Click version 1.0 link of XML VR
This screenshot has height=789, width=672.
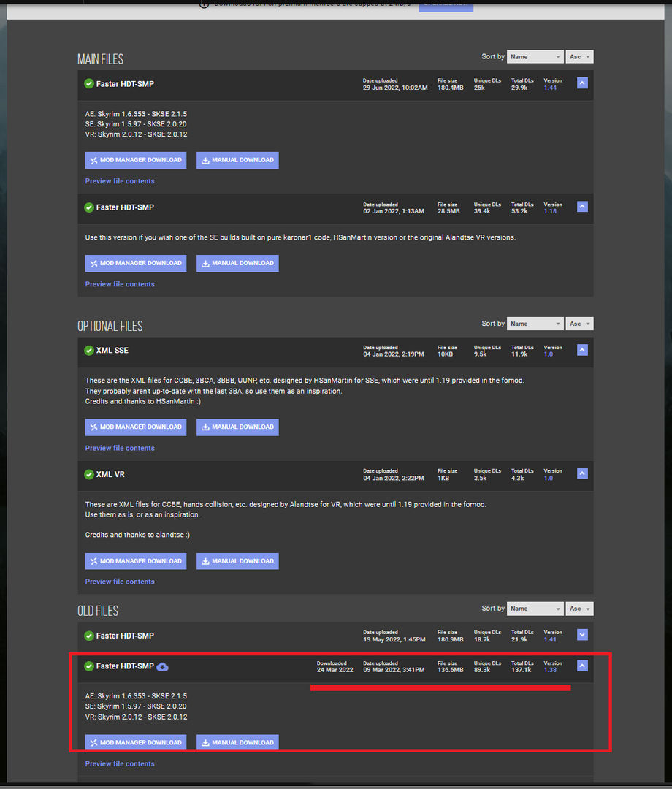point(549,478)
